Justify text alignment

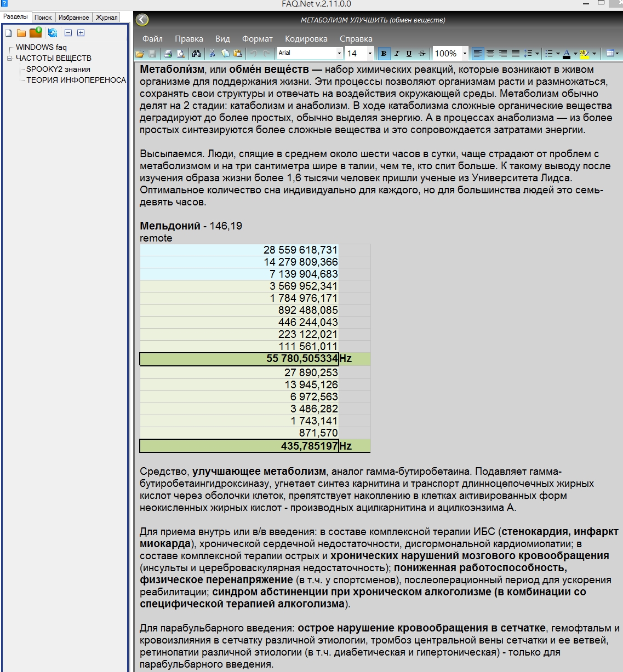point(516,54)
